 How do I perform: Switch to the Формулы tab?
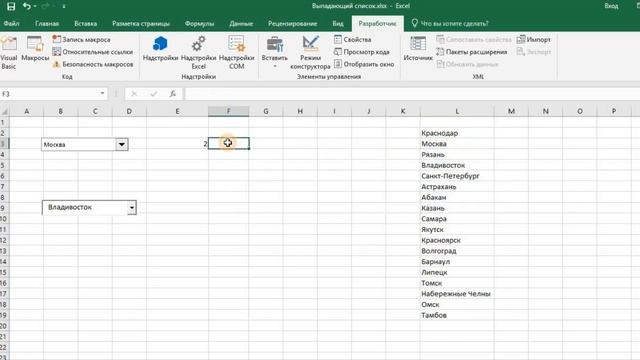pos(199,24)
